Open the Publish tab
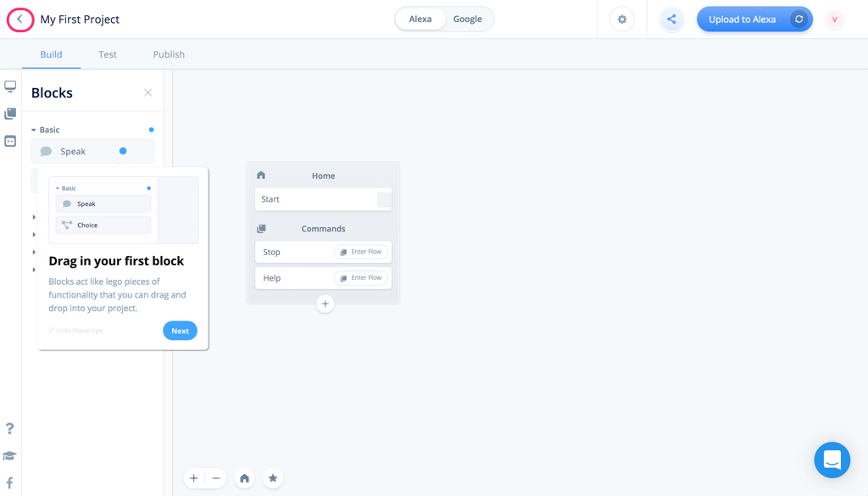The width and height of the screenshot is (868, 496). [169, 54]
